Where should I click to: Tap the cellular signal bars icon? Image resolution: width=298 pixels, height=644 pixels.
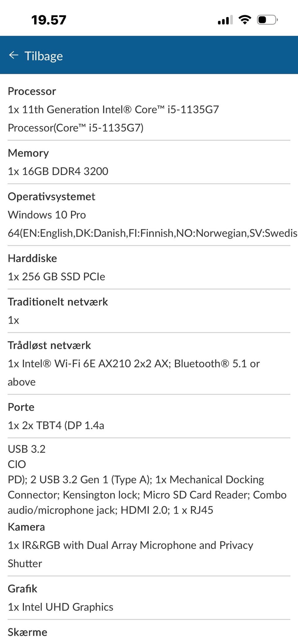pos(225,20)
